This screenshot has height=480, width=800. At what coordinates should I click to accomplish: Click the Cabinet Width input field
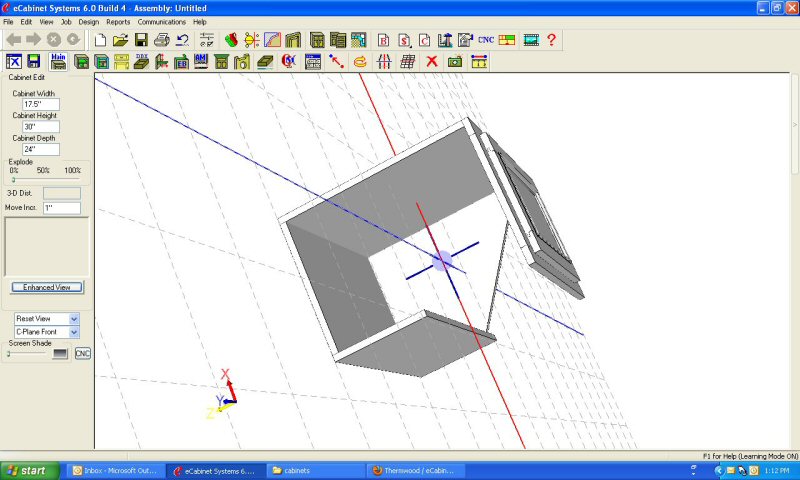pos(41,104)
